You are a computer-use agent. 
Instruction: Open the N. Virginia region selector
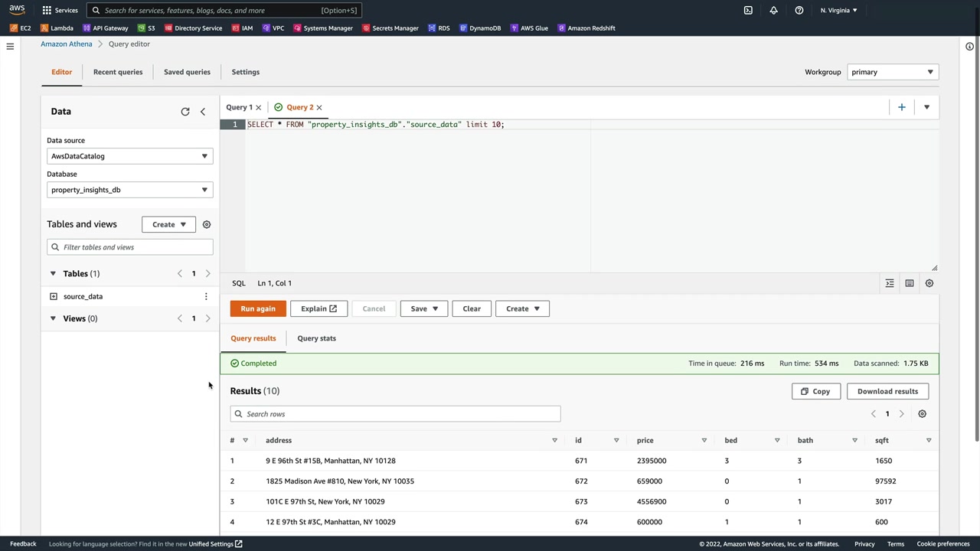(x=838, y=10)
